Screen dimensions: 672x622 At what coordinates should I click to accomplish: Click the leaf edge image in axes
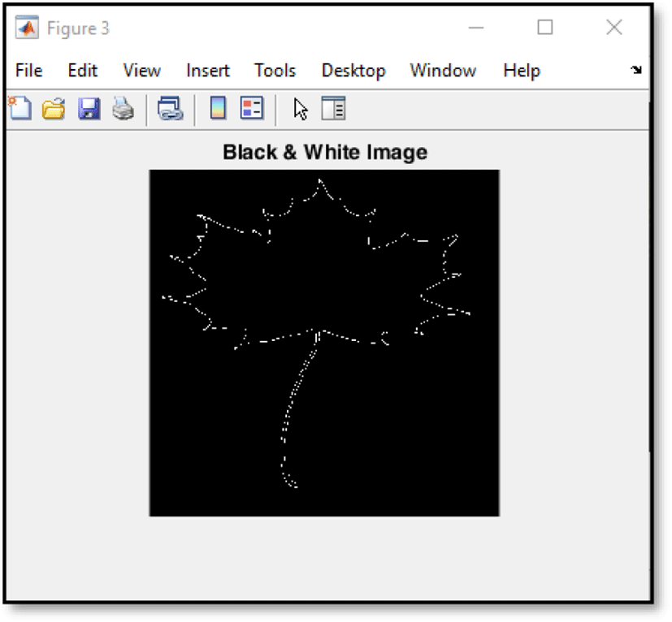tap(324, 343)
